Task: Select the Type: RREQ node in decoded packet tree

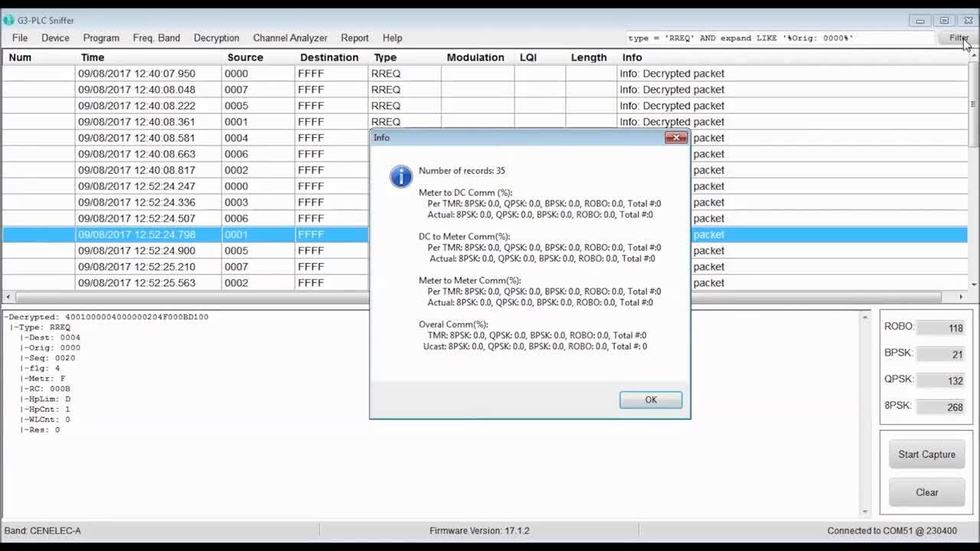Action: (x=38, y=327)
